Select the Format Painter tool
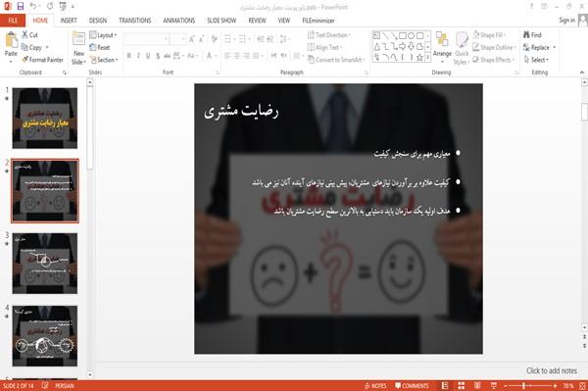 click(x=42, y=60)
